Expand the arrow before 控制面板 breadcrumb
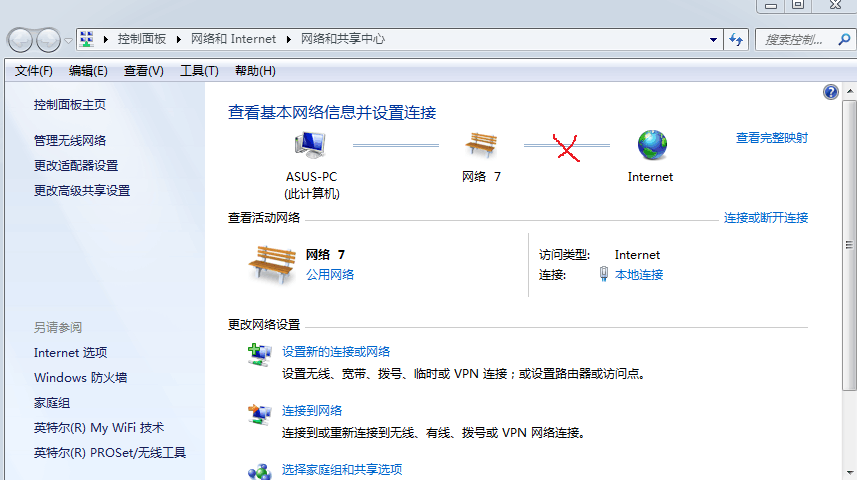857x480 pixels. (x=105, y=39)
